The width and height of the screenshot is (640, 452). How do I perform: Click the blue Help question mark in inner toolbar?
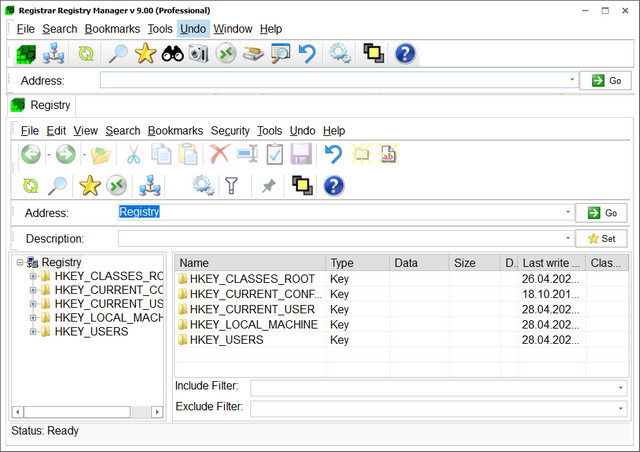click(333, 185)
